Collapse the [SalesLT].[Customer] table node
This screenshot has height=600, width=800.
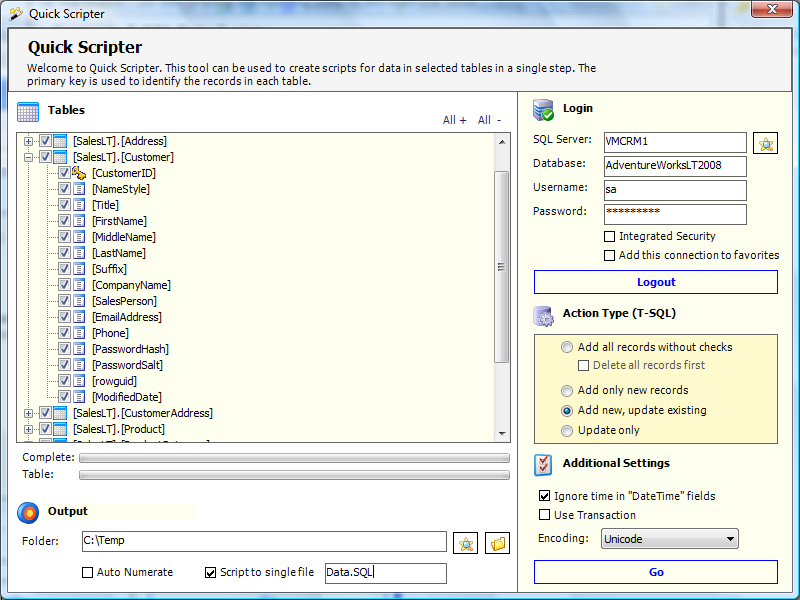tap(29, 157)
